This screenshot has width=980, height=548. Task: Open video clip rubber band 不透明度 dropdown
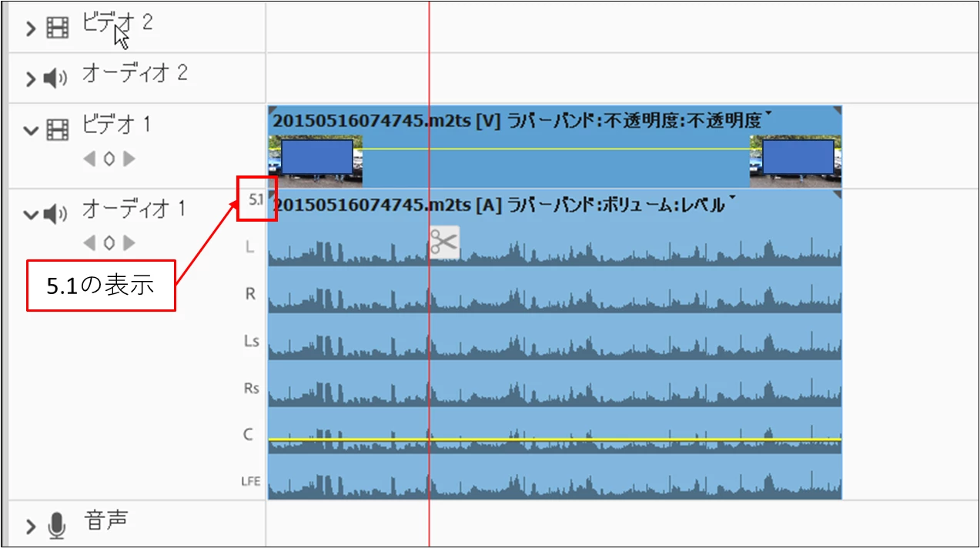click(x=768, y=114)
